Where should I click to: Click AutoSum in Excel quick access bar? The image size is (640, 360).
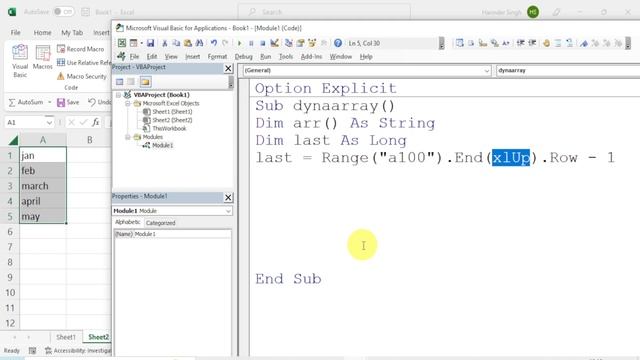26,102
